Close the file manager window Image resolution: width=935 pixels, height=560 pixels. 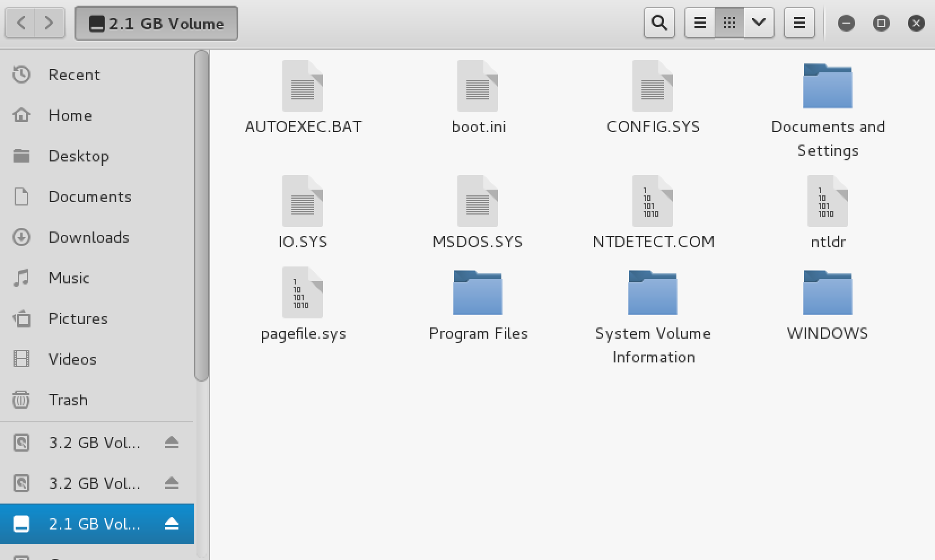tap(916, 23)
